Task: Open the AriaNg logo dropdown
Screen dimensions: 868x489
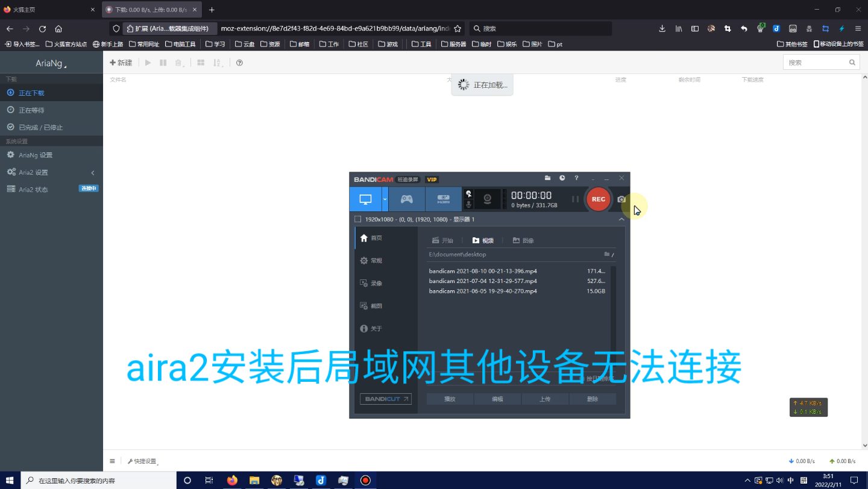Action: point(51,63)
